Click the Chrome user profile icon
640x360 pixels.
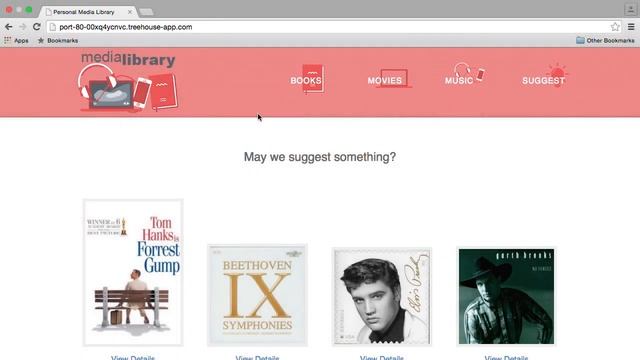(630, 9)
